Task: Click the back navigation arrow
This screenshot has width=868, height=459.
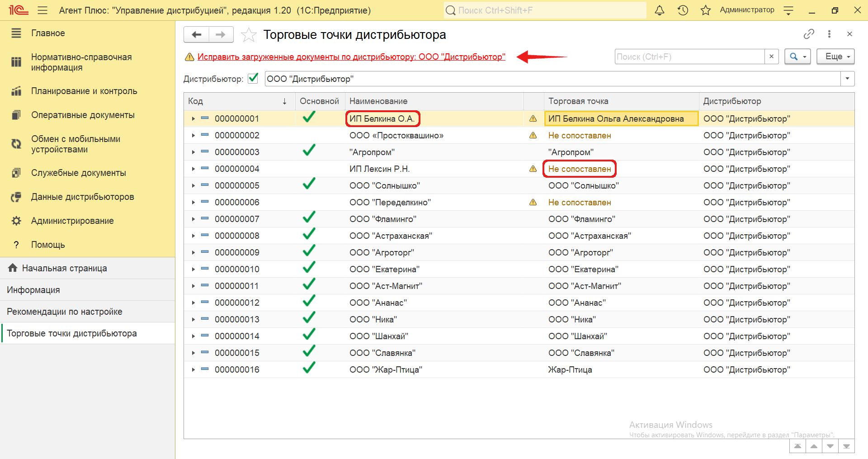Action: tap(197, 34)
